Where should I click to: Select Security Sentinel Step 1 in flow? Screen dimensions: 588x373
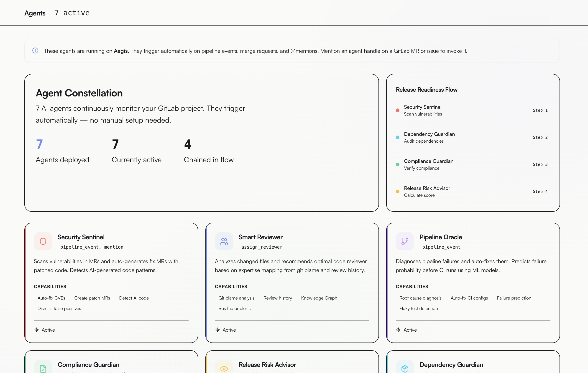point(422,110)
